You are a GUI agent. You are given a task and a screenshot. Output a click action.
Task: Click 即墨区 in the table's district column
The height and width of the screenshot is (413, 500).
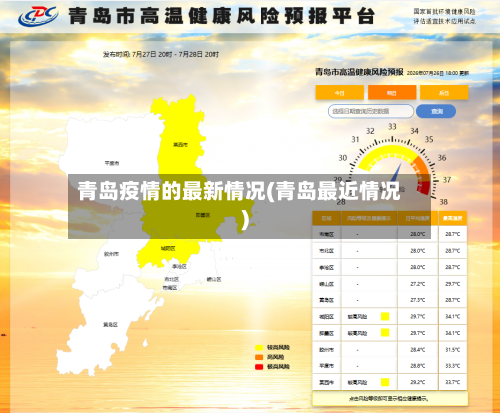[326, 333]
